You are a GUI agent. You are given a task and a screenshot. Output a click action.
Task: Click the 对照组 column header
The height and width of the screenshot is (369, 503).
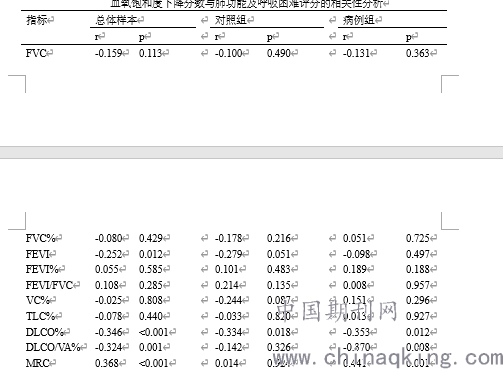(x=231, y=21)
